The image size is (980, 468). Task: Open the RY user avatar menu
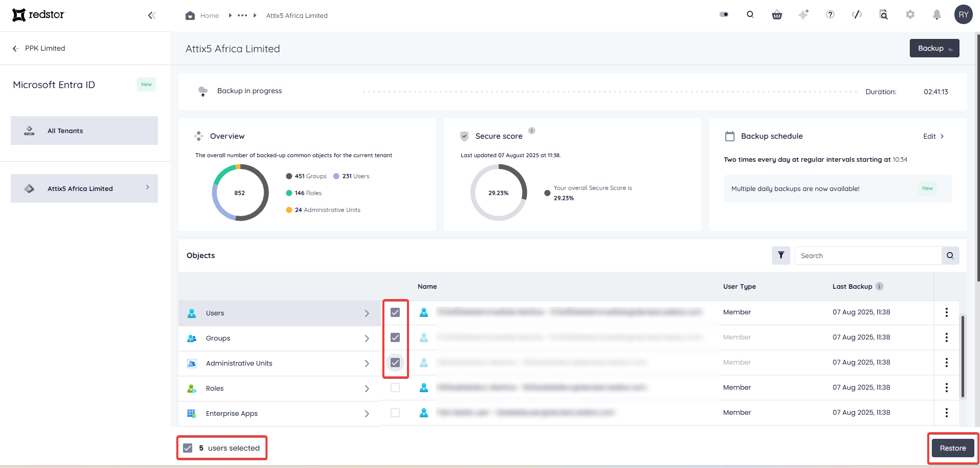[964, 14]
